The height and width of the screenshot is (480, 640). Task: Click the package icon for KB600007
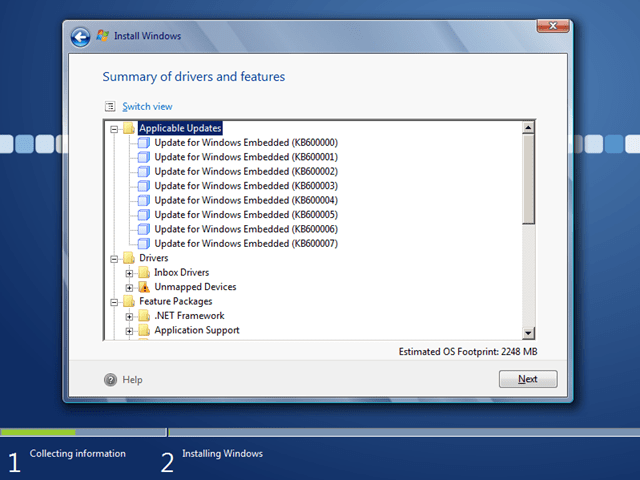tap(144, 244)
